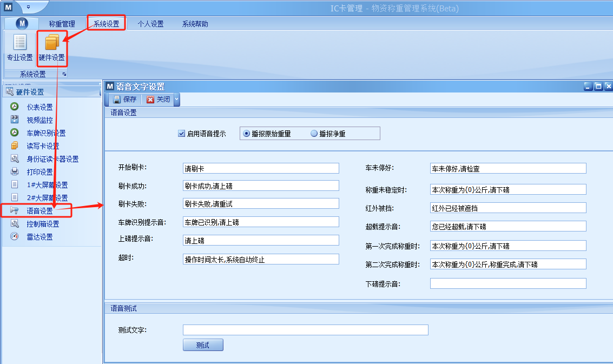Screen dimensions: 613x364
Task: Click the 雷达设置 gauge icon
Action: point(15,236)
